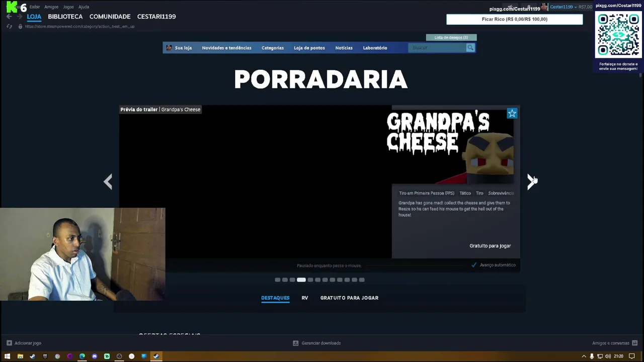Open the Laboratório store link
The width and height of the screenshot is (644, 362).
pos(375,48)
